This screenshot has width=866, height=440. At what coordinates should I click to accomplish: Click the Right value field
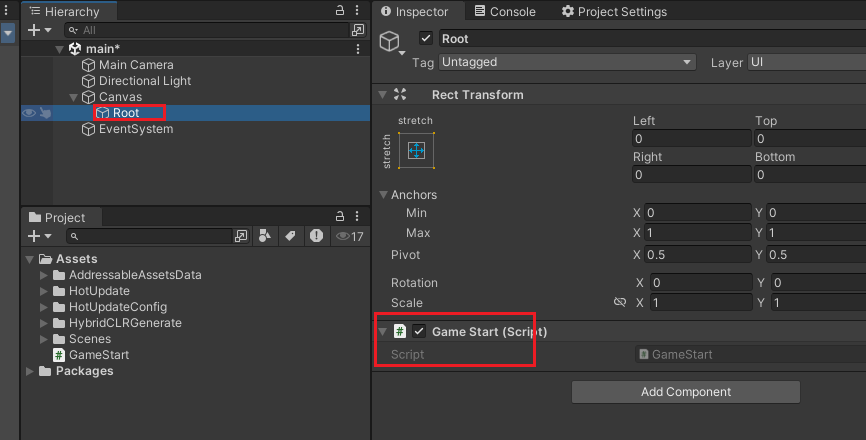click(691, 174)
